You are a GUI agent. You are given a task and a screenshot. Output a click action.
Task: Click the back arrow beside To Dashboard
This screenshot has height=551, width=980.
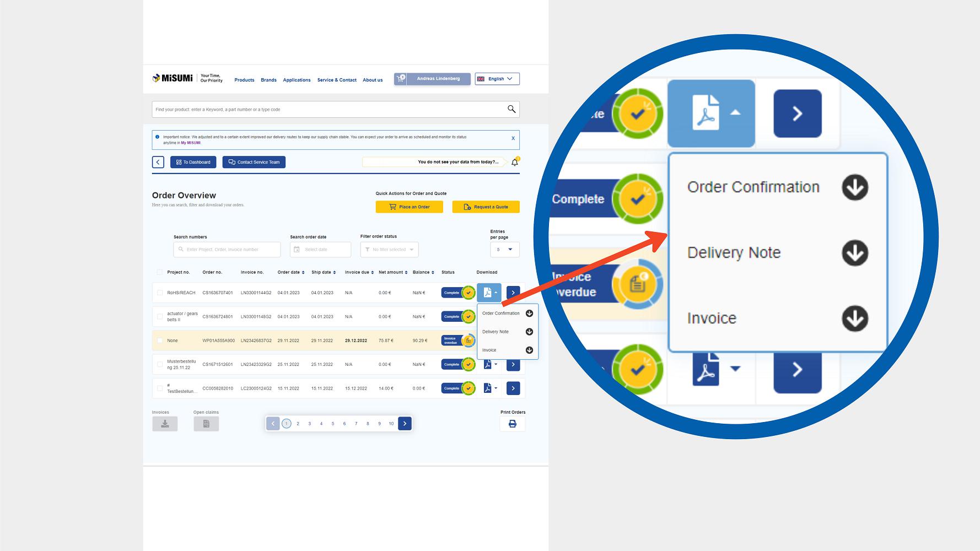click(x=158, y=162)
